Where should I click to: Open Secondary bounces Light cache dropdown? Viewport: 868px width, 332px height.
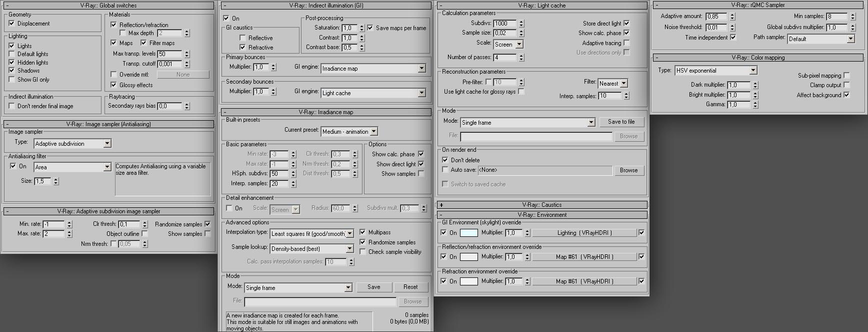click(373, 93)
